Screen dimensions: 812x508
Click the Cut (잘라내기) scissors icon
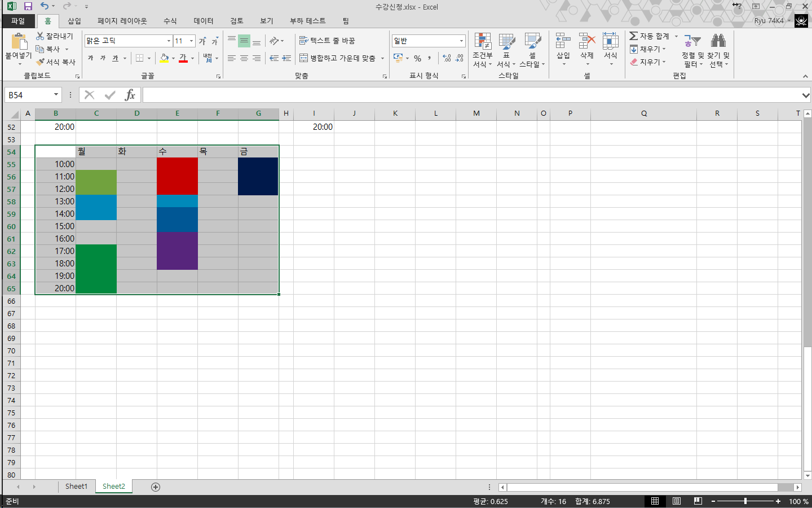40,36
